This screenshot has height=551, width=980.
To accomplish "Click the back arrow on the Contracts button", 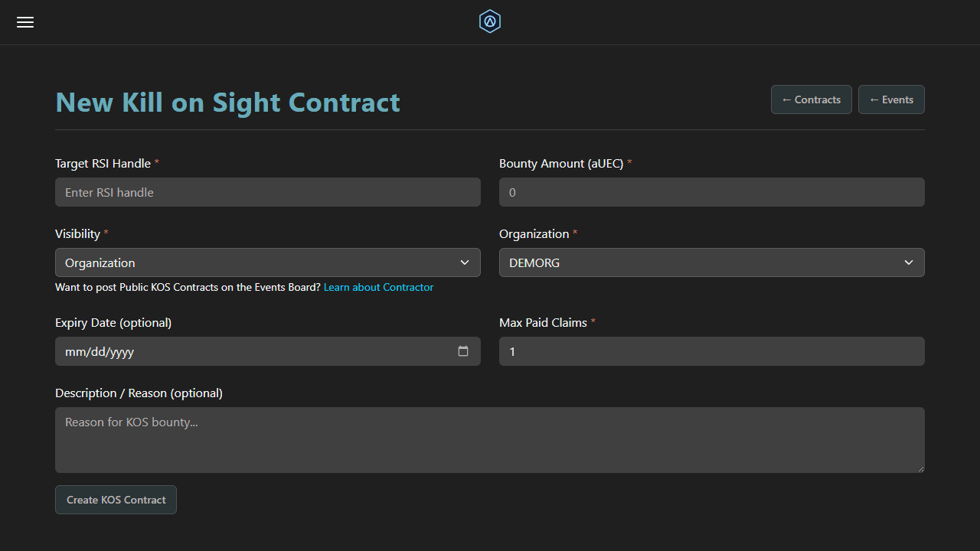I will coord(786,99).
